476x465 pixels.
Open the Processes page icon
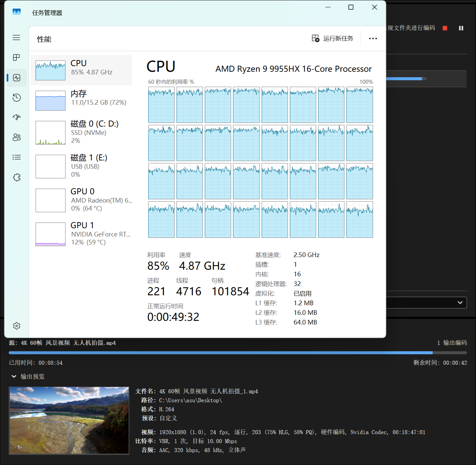tap(16, 57)
